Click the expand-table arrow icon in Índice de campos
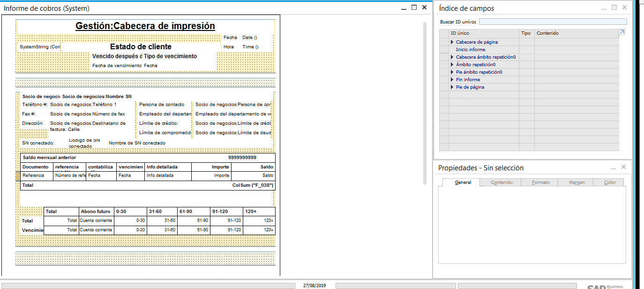This screenshot has width=644, height=289. pyautogui.click(x=622, y=32)
